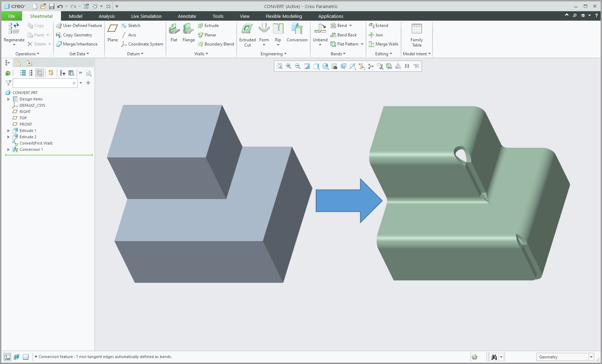Click the Regenerate icon
The image size is (602, 364).
click(x=14, y=29)
